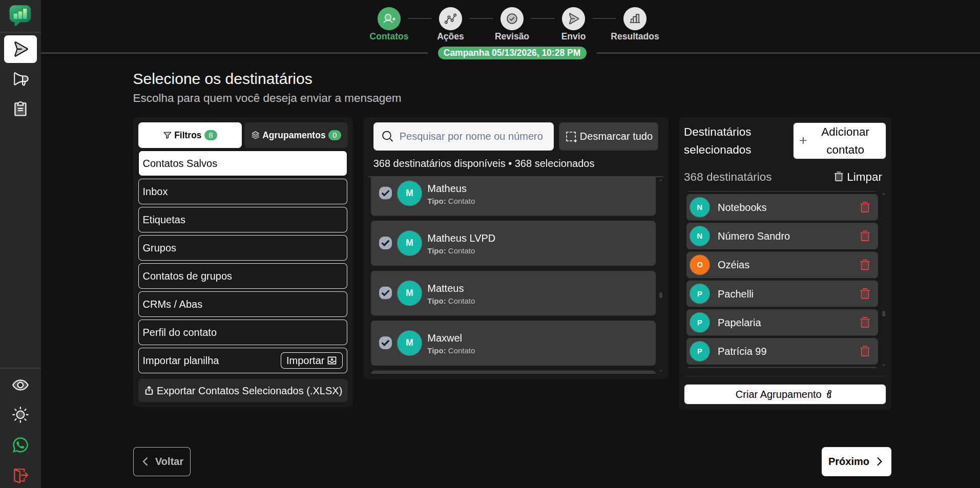Go to the Contatos step icon
Viewport: 980px width, 488px height.
click(389, 19)
